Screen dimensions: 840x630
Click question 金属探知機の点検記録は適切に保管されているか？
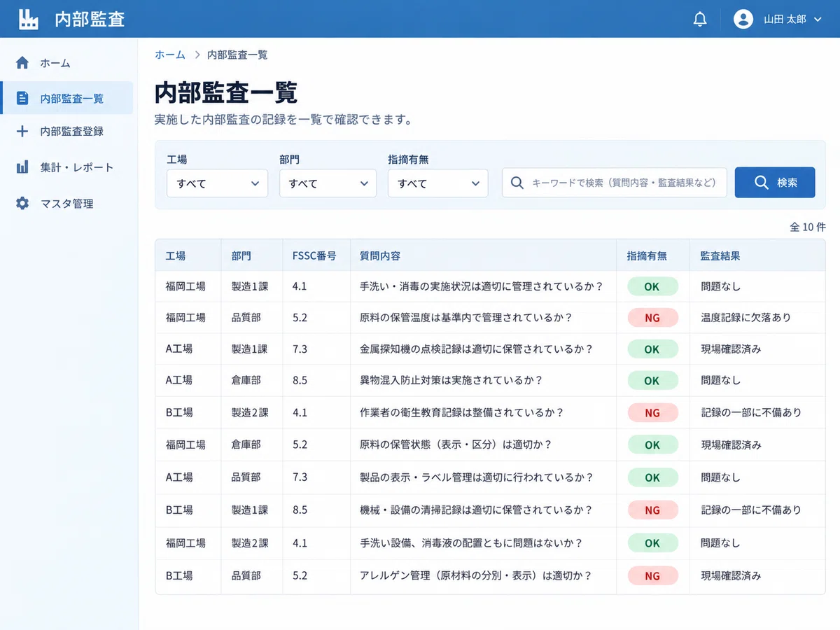pyautogui.click(x=477, y=349)
